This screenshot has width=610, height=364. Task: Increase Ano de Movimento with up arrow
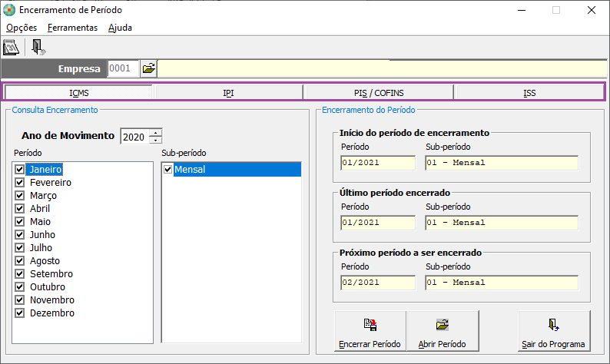(156, 133)
